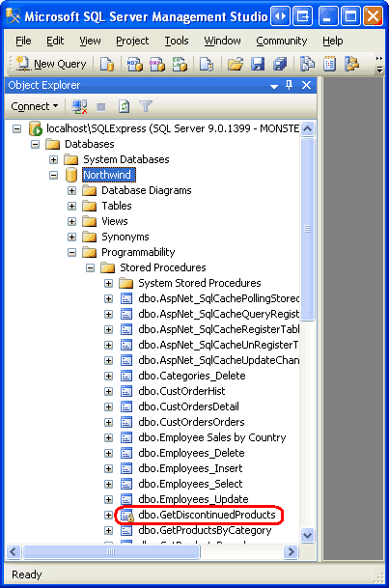
Task: Open the Registered Servers toolbar icon
Action: click(x=307, y=64)
